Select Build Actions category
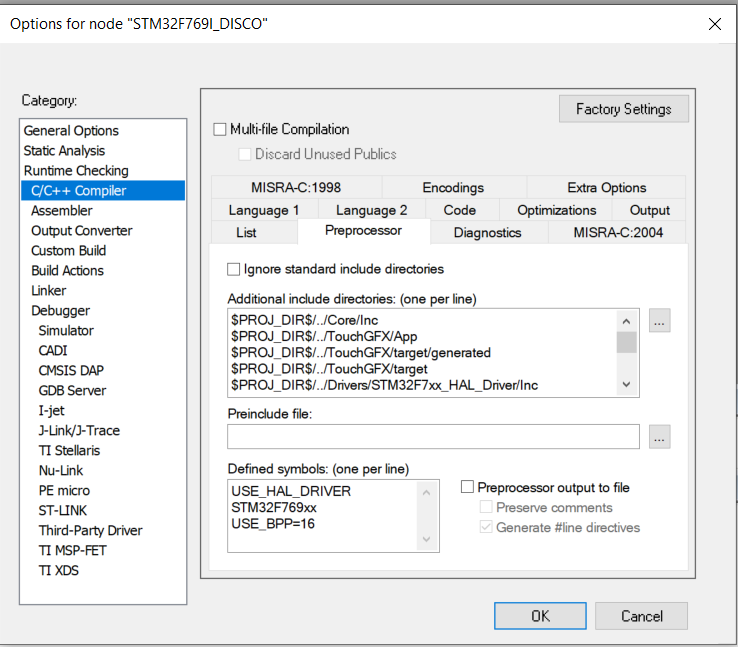This screenshot has width=738, height=647. 103,271
